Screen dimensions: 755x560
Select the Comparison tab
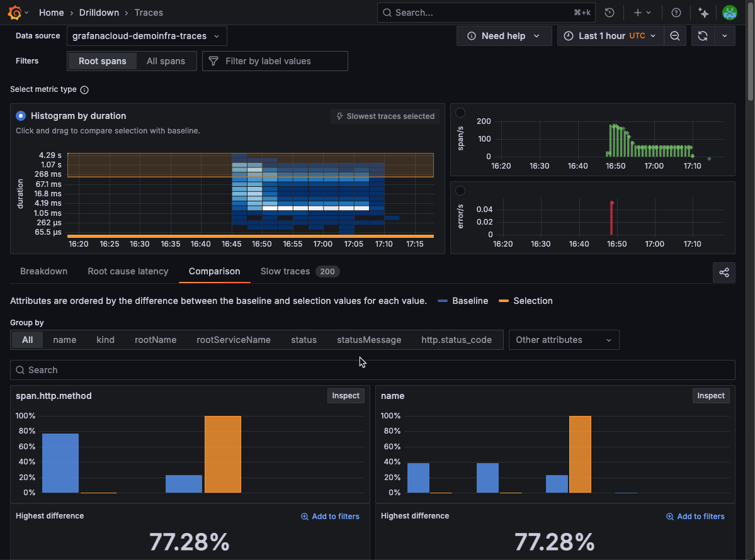click(x=214, y=271)
